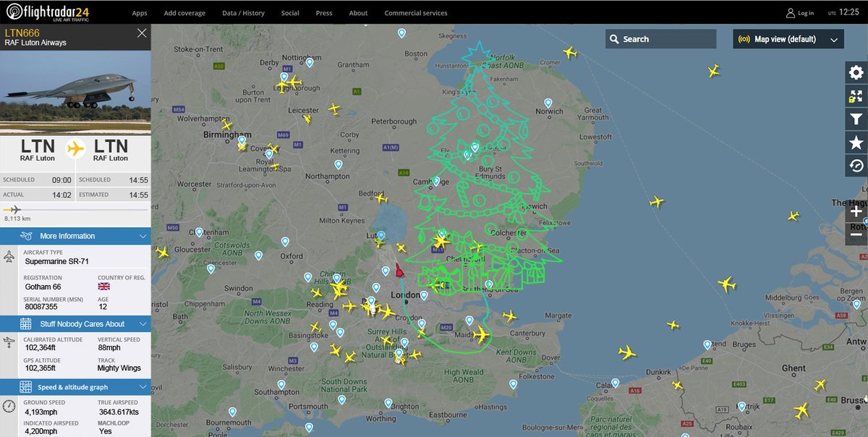Close the LTN666 flight panel
Viewport: 868px width, 437px height.
pyautogui.click(x=142, y=33)
